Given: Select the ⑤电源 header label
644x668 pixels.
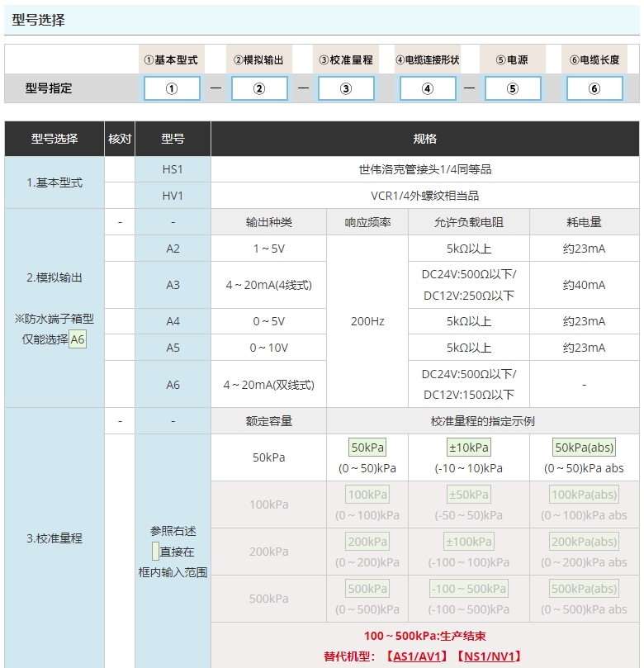Looking at the screenshot, I should point(513,59).
